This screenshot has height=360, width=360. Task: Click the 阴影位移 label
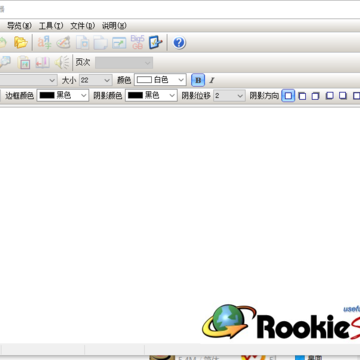coord(196,96)
